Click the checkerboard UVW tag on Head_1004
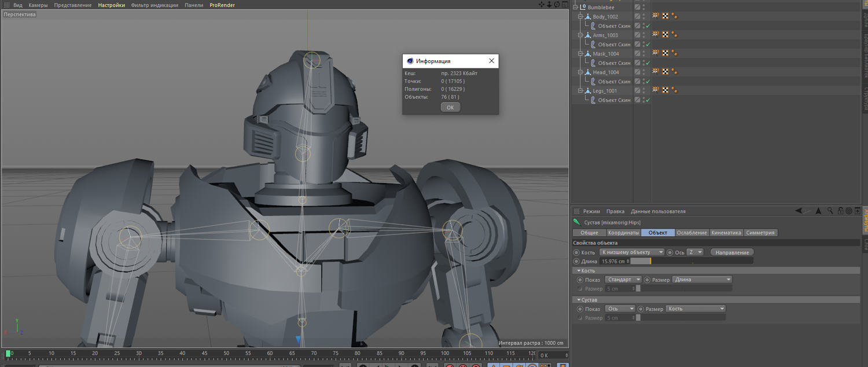 point(665,72)
